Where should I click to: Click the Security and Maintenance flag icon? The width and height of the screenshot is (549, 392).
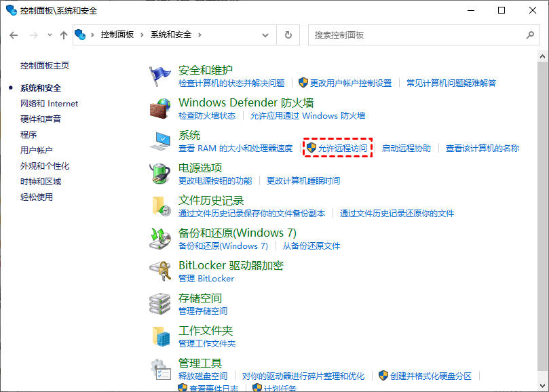(x=160, y=76)
